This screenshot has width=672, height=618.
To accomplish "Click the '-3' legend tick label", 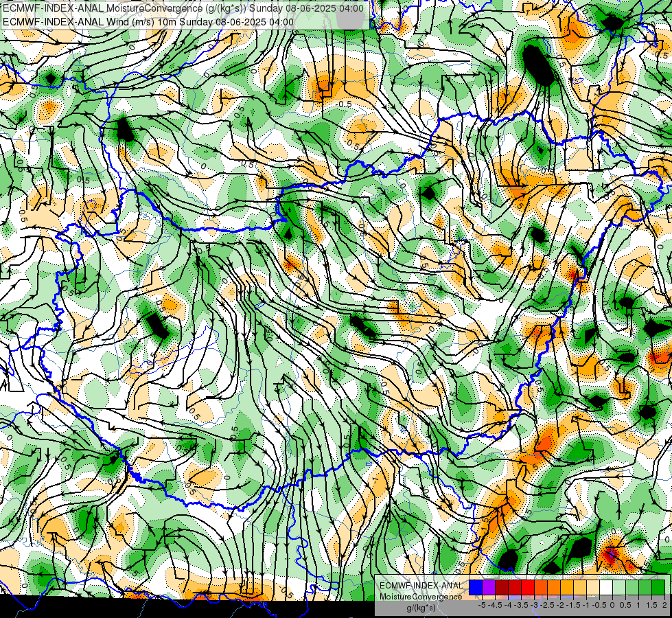I will (534, 605).
